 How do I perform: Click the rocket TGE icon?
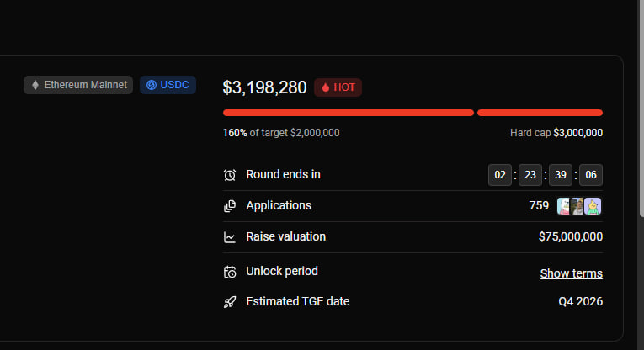pyautogui.click(x=230, y=302)
